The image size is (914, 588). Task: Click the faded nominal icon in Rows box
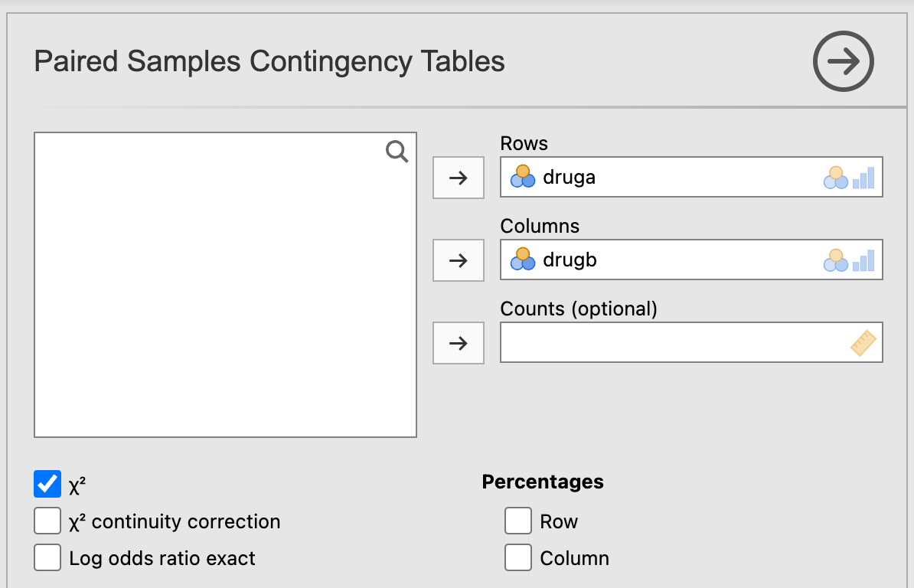point(835,178)
